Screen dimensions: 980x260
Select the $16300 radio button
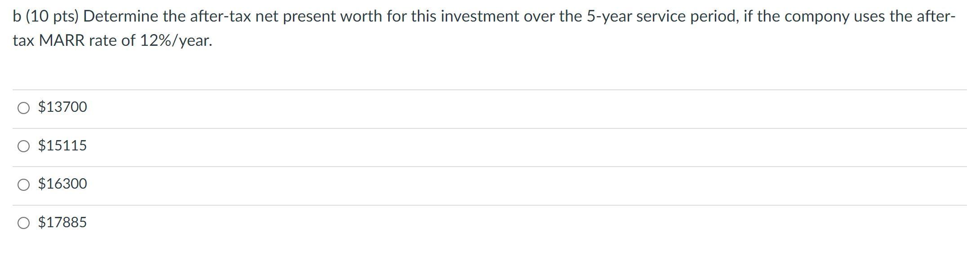(24, 185)
